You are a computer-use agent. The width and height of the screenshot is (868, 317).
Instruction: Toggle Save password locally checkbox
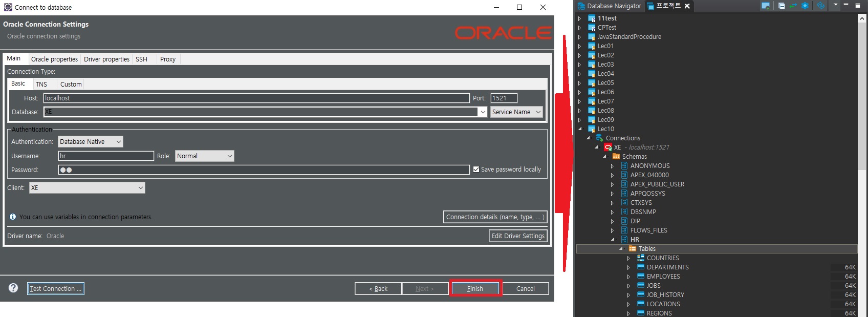pos(476,170)
